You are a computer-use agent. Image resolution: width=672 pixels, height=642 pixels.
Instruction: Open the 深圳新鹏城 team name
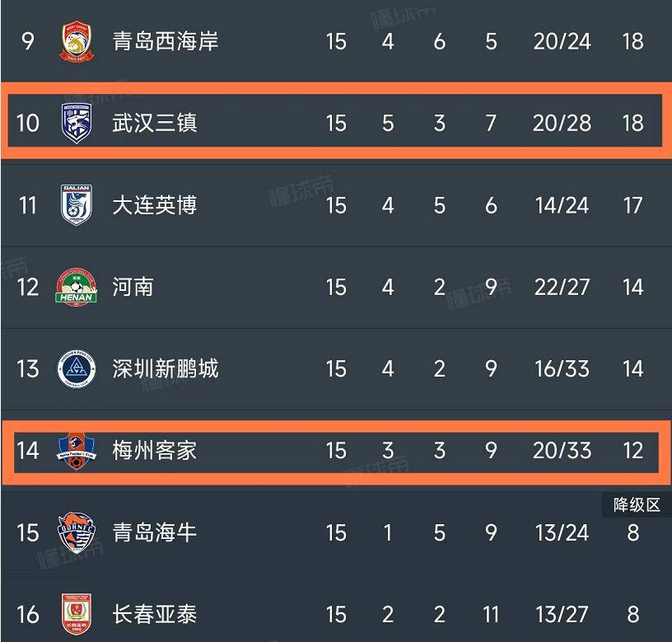pos(166,369)
